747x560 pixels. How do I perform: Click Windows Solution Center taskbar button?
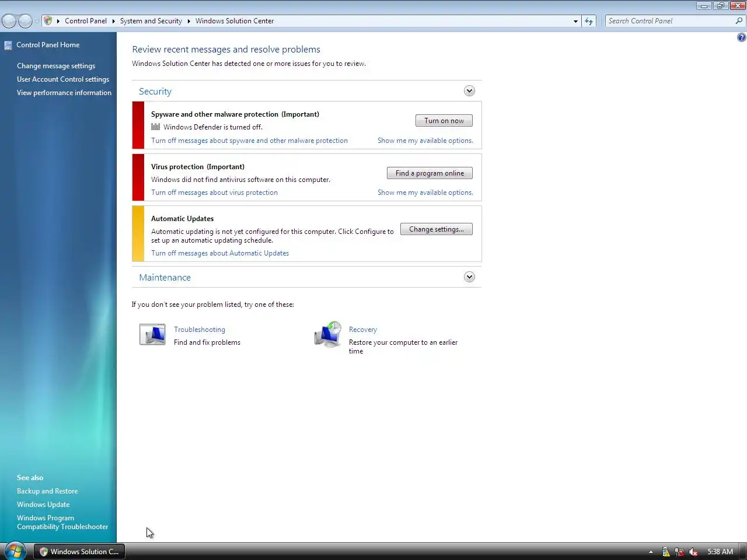(79, 552)
